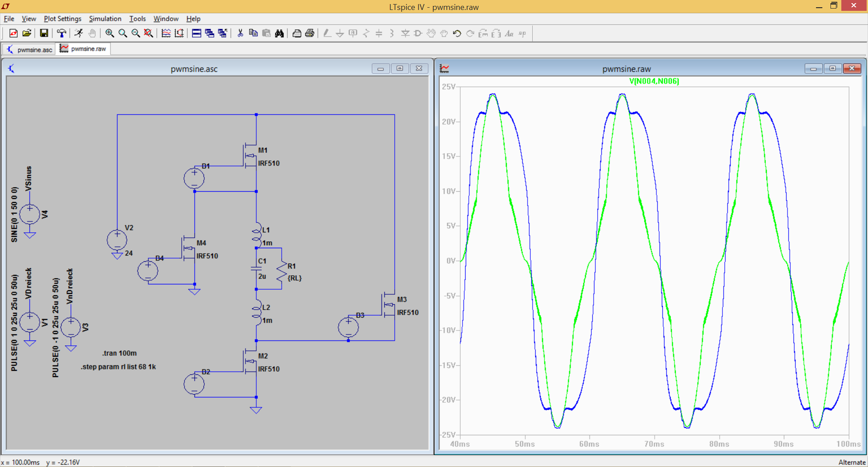The height and width of the screenshot is (467, 868).
Task: Select the Inductor tool
Action: pos(392,33)
